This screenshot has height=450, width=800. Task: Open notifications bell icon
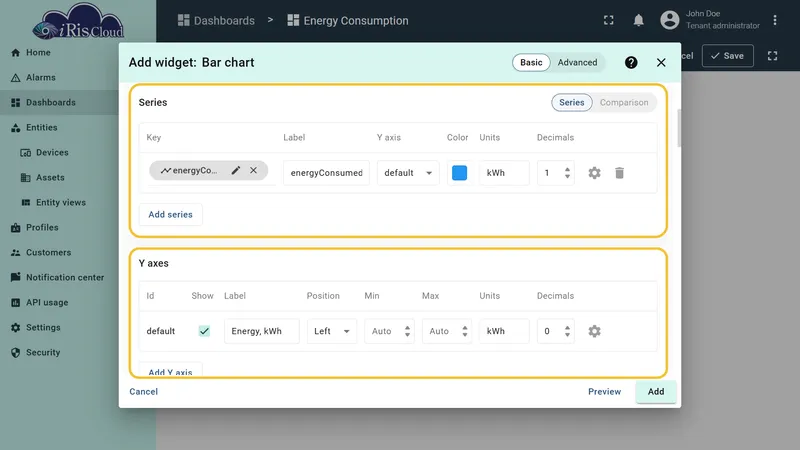tap(638, 20)
